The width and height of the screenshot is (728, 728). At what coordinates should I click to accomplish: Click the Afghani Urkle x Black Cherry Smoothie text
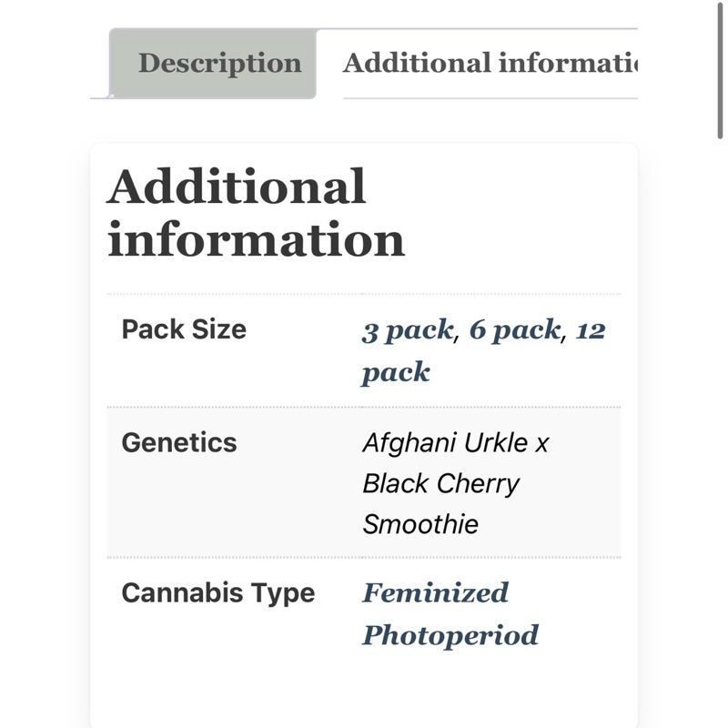pos(456,483)
